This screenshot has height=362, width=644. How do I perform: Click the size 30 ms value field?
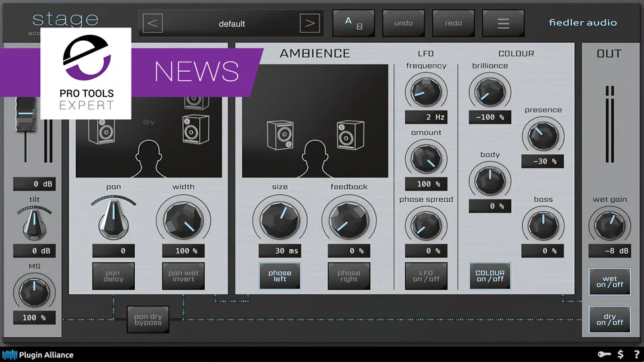click(280, 250)
